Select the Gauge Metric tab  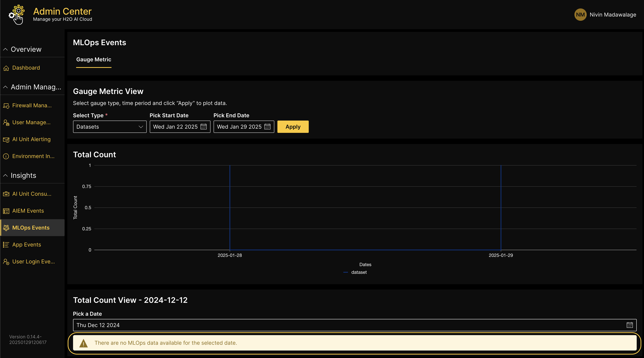93,59
